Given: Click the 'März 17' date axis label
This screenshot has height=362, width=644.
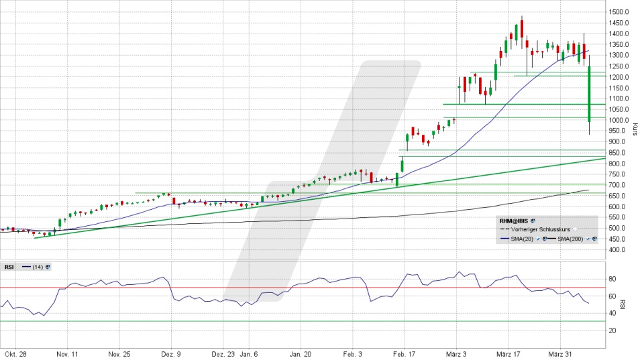Looking at the screenshot, I should click(508, 354).
